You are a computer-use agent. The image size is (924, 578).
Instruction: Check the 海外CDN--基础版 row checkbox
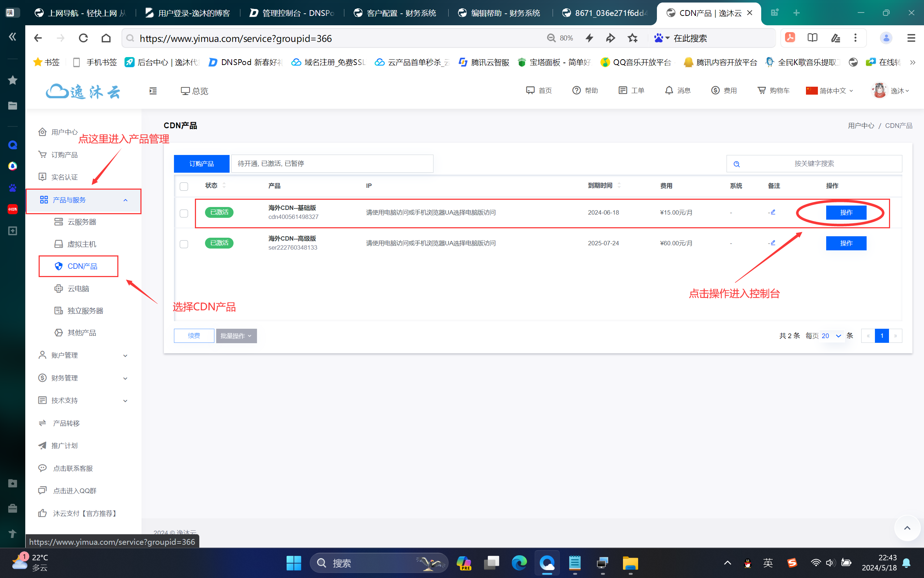184,213
